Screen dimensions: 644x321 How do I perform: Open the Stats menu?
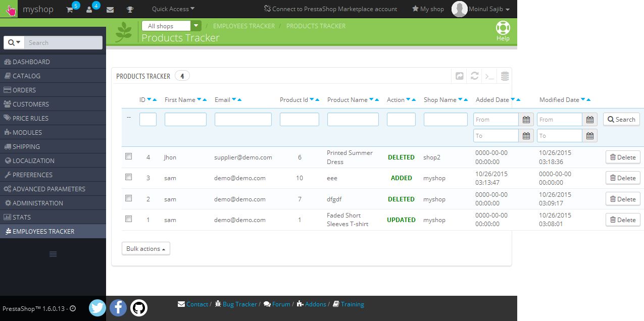coord(53,217)
